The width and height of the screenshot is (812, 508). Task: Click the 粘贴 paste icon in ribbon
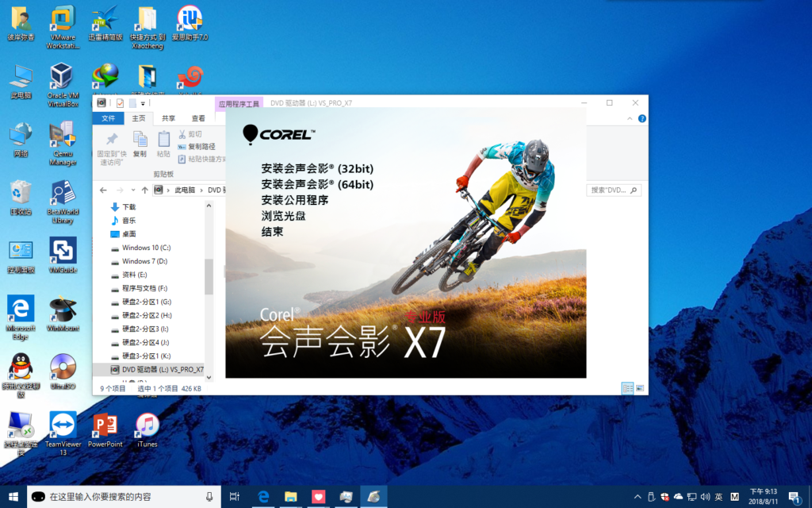tap(163, 140)
